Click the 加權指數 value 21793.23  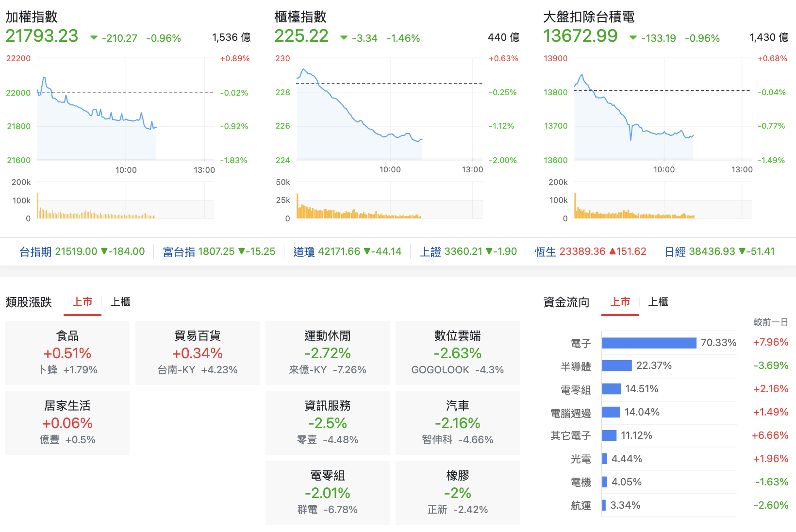pos(42,36)
